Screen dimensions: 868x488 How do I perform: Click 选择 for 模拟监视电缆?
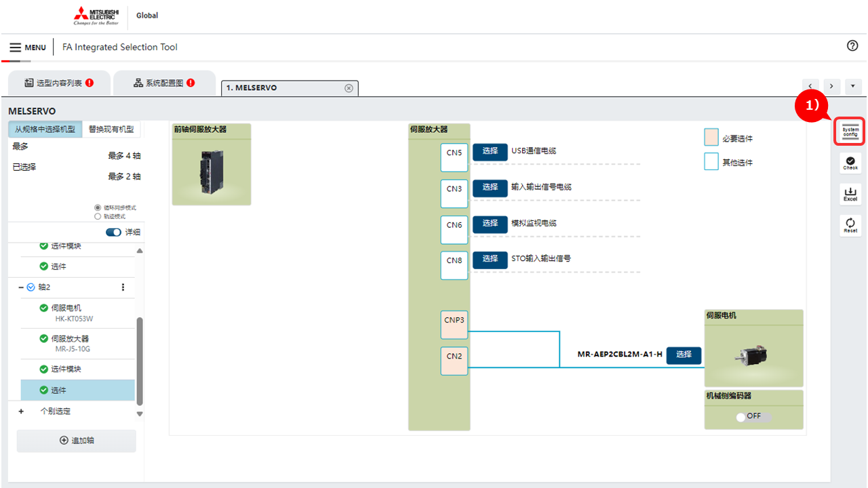[490, 224]
